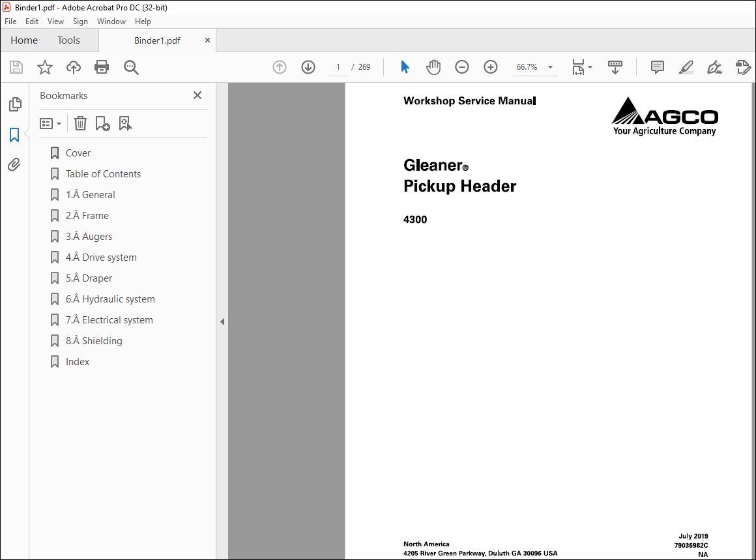
Task: Go to previous page arrow
Action: tap(280, 67)
